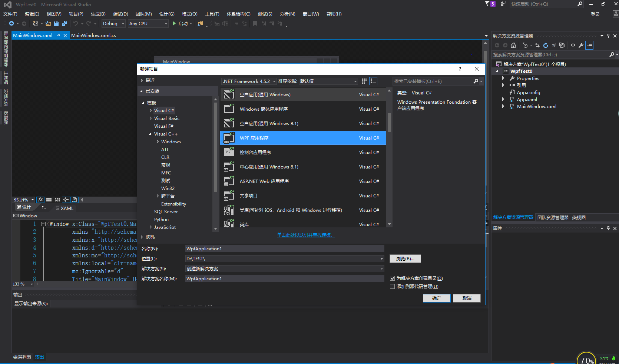This screenshot has height=364, width=619.
Task: Open the Tools menu (工具)
Action: [x=212, y=14]
